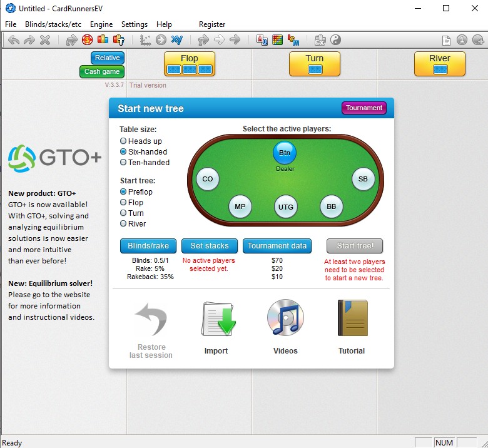
Task: Click the Set stacks button
Action: 210,246
